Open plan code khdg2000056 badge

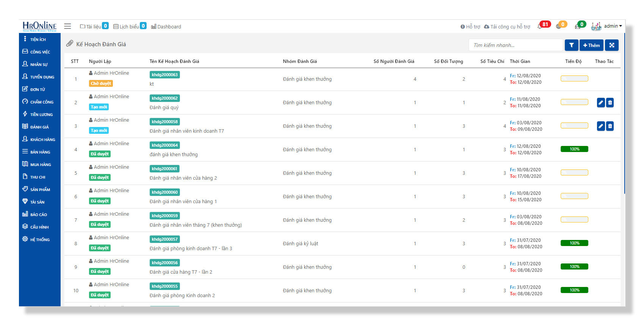click(165, 263)
